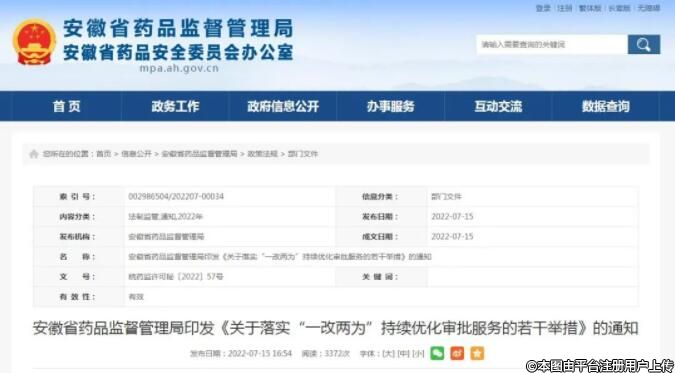Viewport: 675px width, 373px height.
Task: Click the orange star favorite icon
Action: tap(477, 354)
